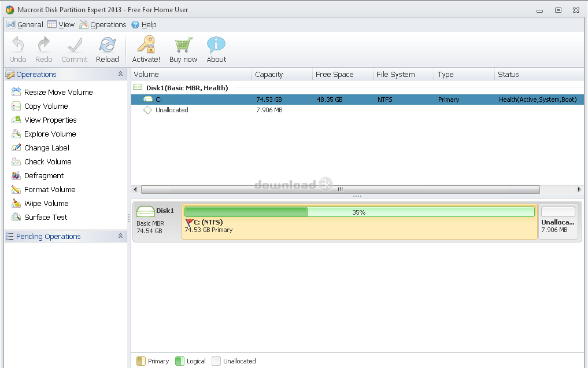This screenshot has width=588, height=368.
Task: Reload disk information with the Reload icon
Action: tap(107, 45)
